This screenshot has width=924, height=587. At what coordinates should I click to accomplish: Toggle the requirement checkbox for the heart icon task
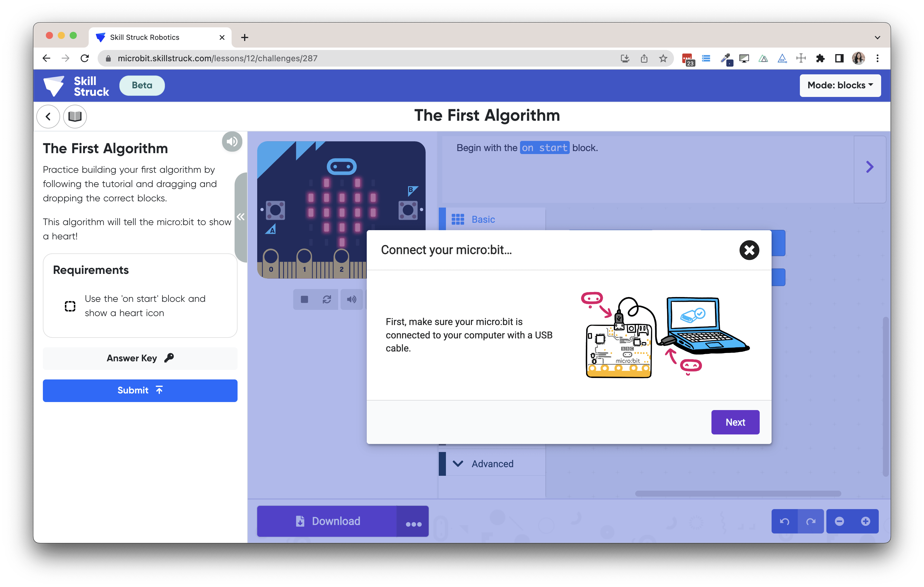pos(70,306)
